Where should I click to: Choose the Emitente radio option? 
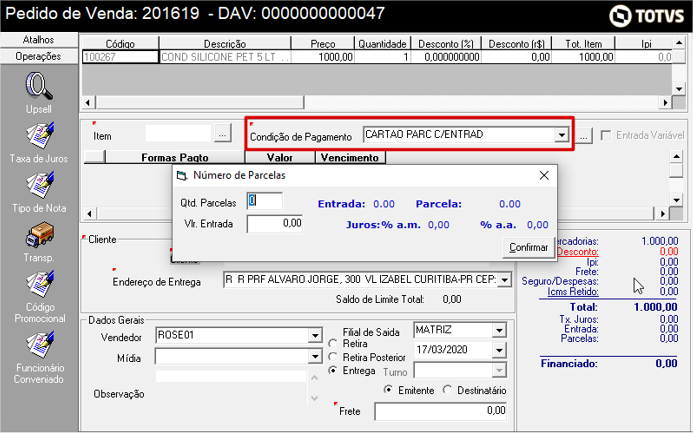pyautogui.click(x=388, y=390)
